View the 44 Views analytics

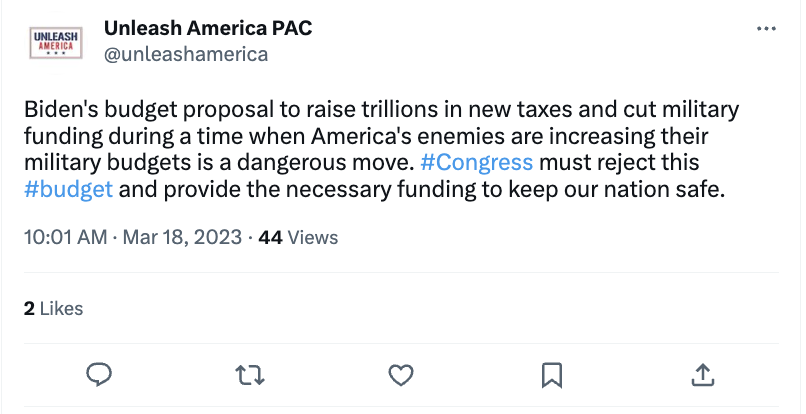(298, 237)
